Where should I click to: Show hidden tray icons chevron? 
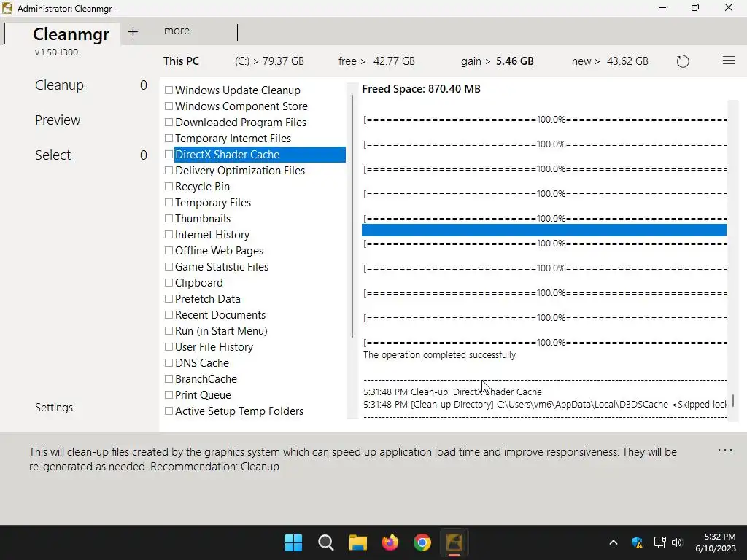click(614, 542)
